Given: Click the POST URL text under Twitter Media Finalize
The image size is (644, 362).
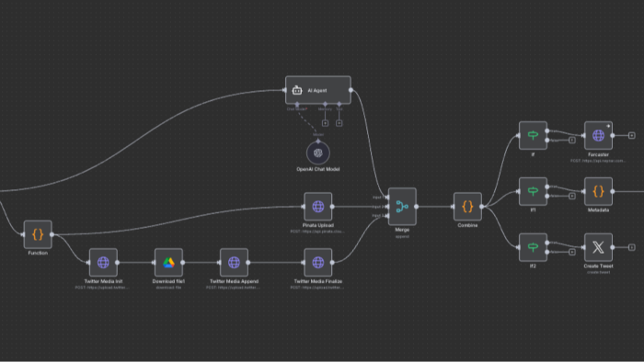Looking at the screenshot, I should (317, 288).
